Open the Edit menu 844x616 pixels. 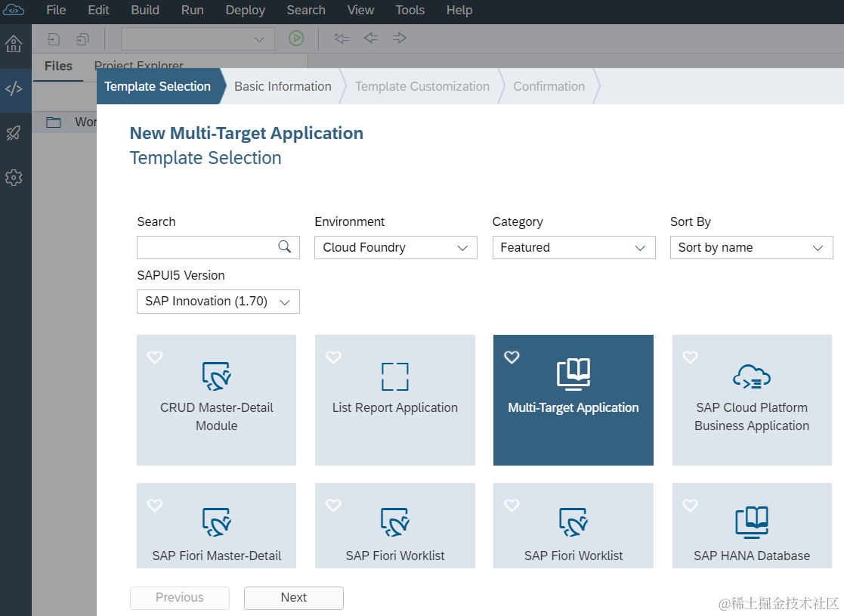(x=98, y=11)
